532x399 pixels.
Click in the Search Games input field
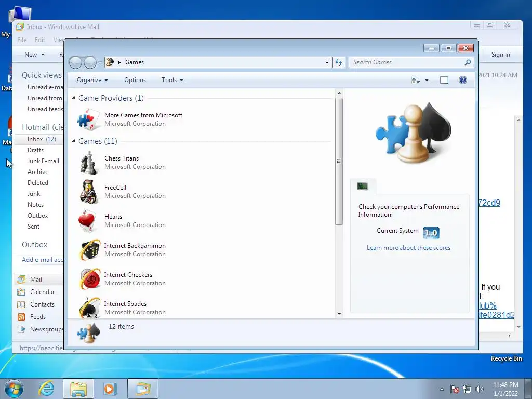click(x=406, y=62)
